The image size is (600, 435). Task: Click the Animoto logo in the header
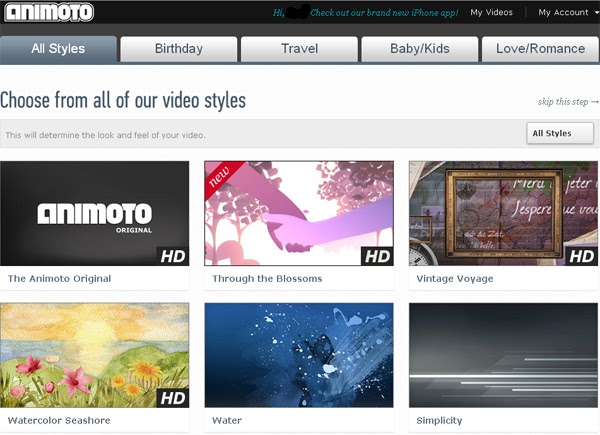[49, 12]
